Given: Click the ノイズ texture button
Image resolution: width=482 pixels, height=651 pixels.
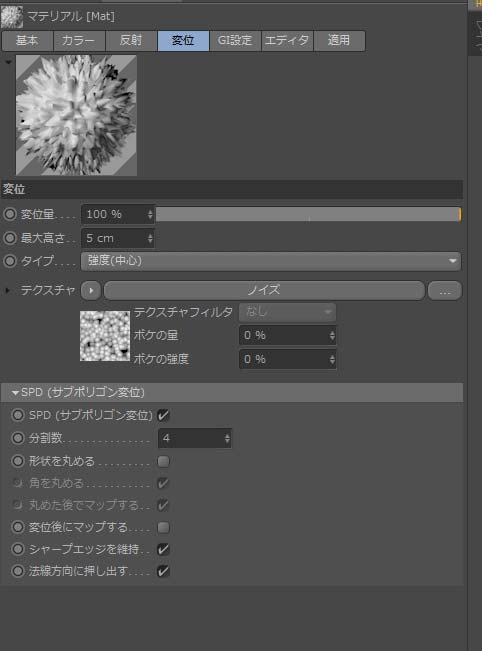Looking at the screenshot, I should [264, 290].
